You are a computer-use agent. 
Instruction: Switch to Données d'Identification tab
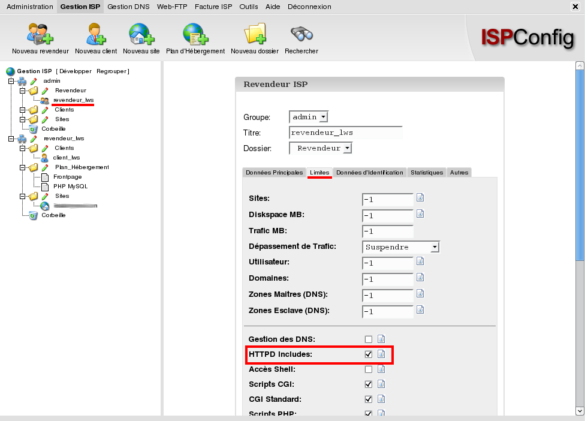(x=370, y=172)
